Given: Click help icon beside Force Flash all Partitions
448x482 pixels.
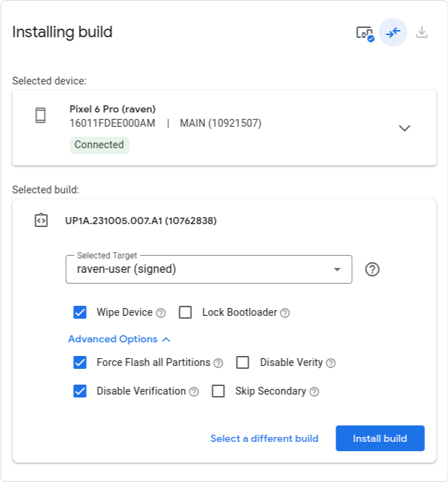Looking at the screenshot, I should tap(219, 363).
